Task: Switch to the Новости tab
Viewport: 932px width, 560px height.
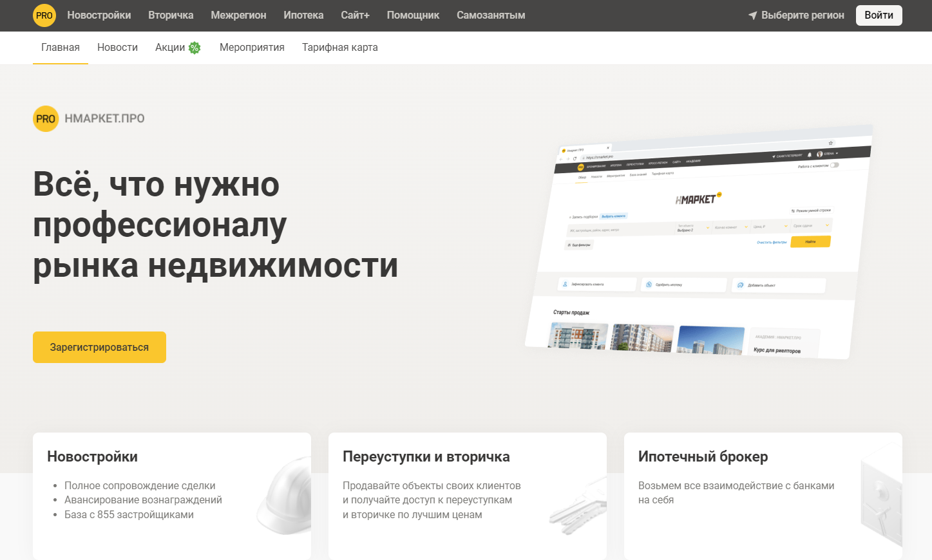Action: click(x=117, y=46)
